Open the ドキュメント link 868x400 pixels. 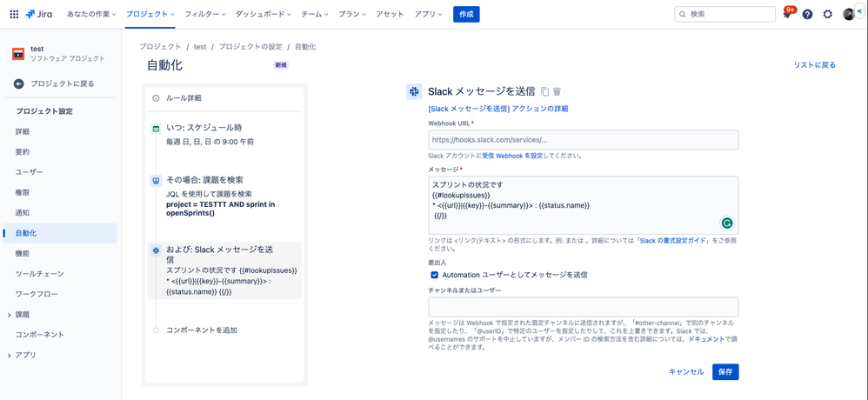[x=706, y=339]
